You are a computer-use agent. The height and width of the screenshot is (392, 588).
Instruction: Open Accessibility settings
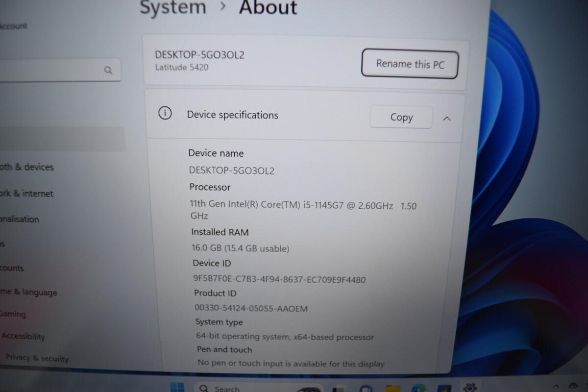click(x=23, y=336)
